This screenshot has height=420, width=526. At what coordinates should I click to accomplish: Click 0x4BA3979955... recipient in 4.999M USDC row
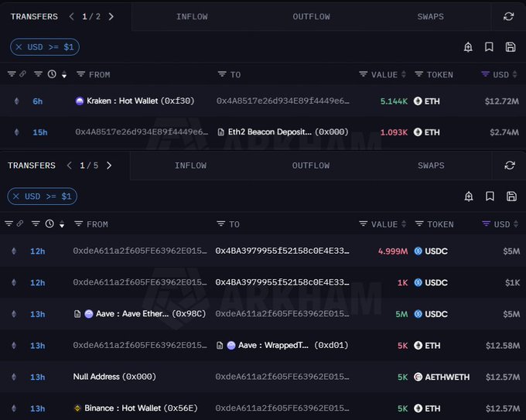pyautogui.click(x=282, y=251)
